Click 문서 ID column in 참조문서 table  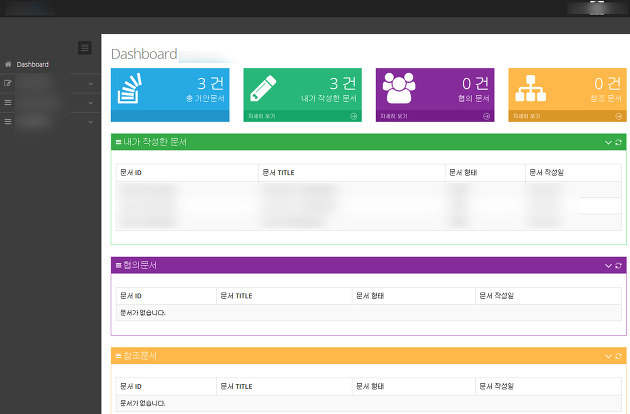pyautogui.click(x=166, y=386)
